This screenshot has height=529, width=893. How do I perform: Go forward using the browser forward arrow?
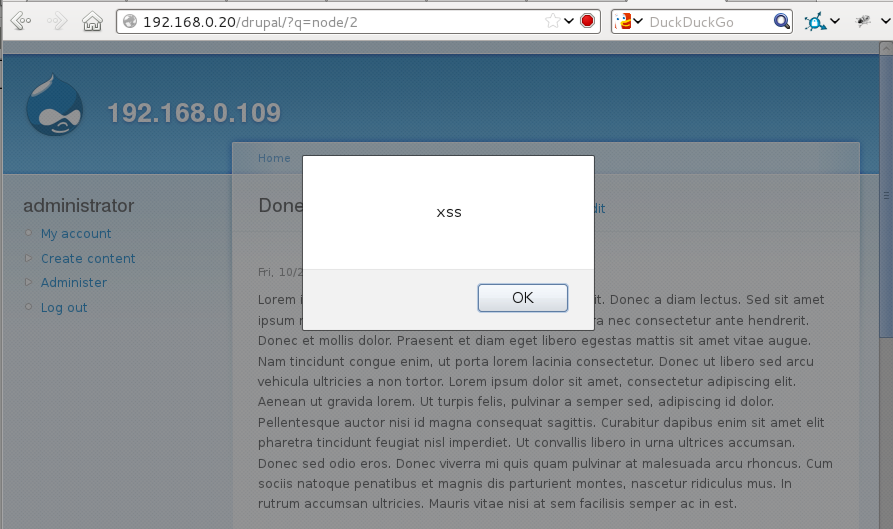[57, 22]
